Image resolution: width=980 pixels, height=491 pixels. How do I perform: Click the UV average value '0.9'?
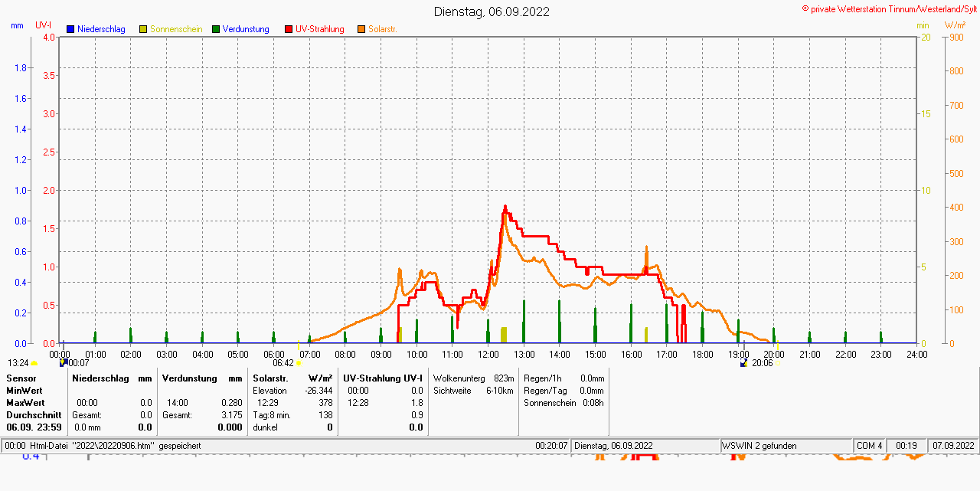[x=416, y=415]
